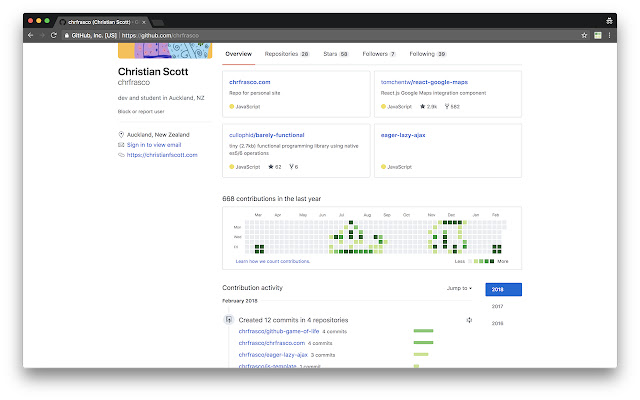Open tomchentw/react-google-maps pinned repository
The image size is (640, 400).
[x=424, y=82]
